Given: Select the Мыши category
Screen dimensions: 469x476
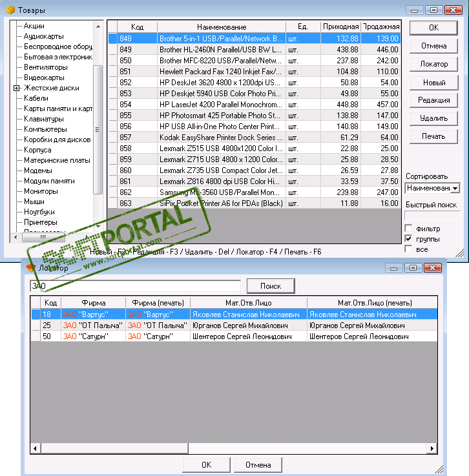Looking at the screenshot, I should [34, 202].
